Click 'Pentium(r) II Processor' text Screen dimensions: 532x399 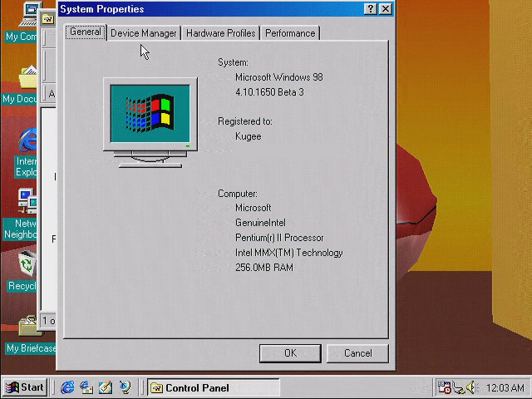point(279,238)
